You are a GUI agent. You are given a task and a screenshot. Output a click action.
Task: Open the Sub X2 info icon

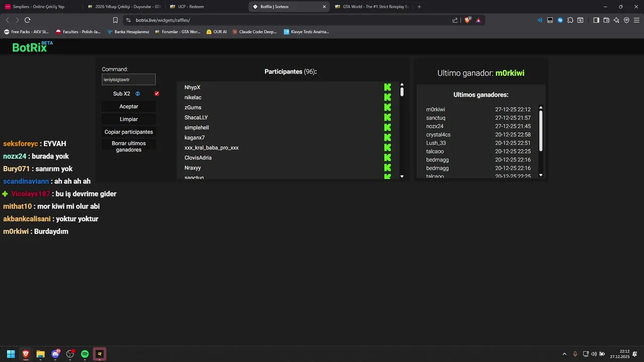coord(138,94)
